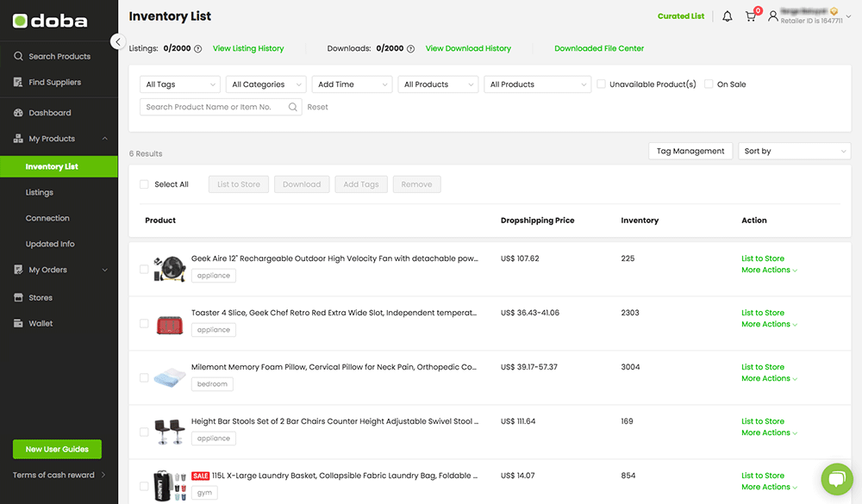
Task: Click the Tag Management button
Action: tap(690, 151)
